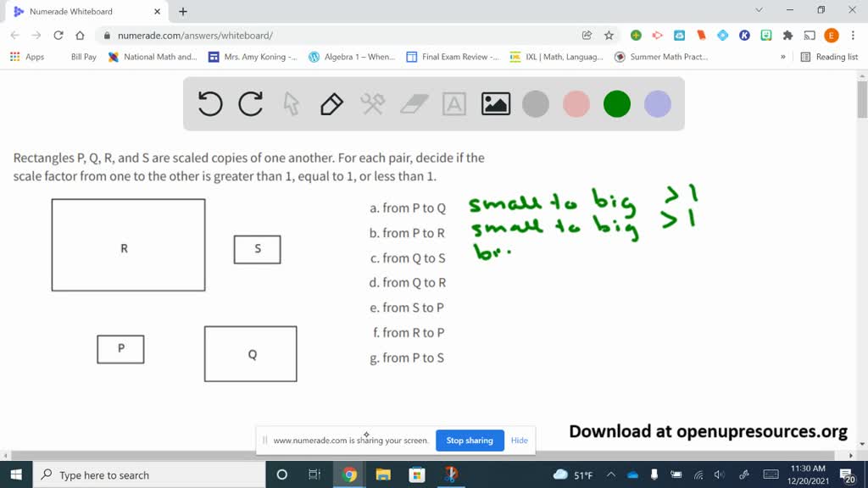The width and height of the screenshot is (868, 488).
Task: Click the Undo arrow on the whiteboard toolbar
Action: pyautogui.click(x=209, y=103)
